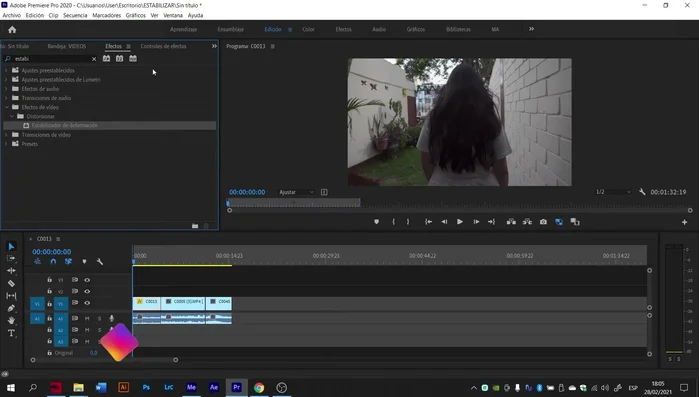Viewport: 699px width, 397px height.
Task: Clear the effects search field
Action: 94,59
